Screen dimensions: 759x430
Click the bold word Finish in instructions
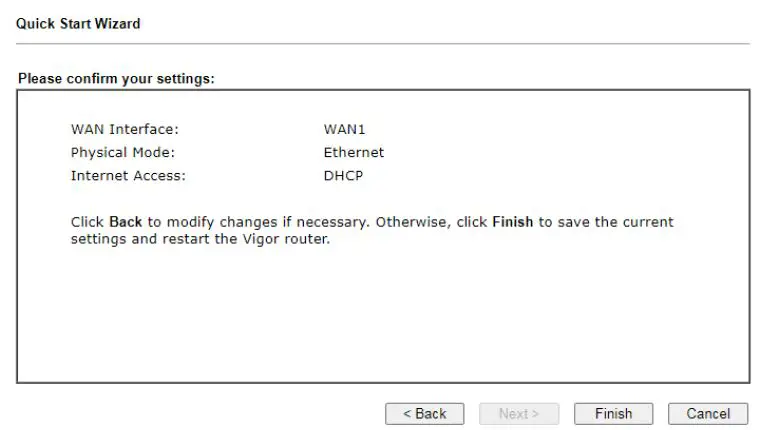[513, 222]
